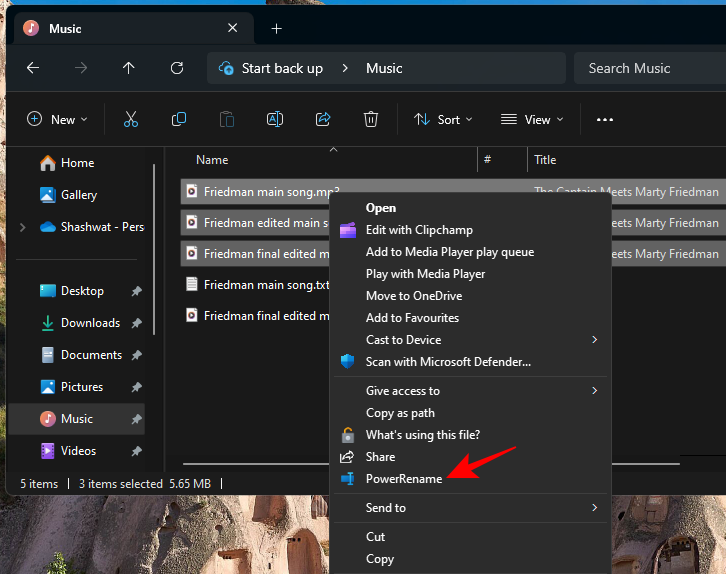Screen dimensions: 726x574
Task: Click the Share icon in toolbar
Action: click(x=323, y=119)
